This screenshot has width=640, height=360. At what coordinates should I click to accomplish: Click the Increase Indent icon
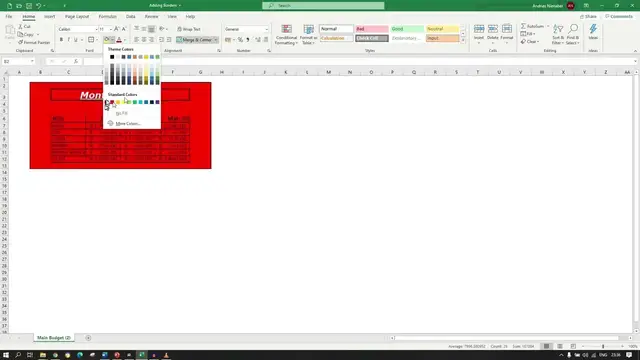169,40
